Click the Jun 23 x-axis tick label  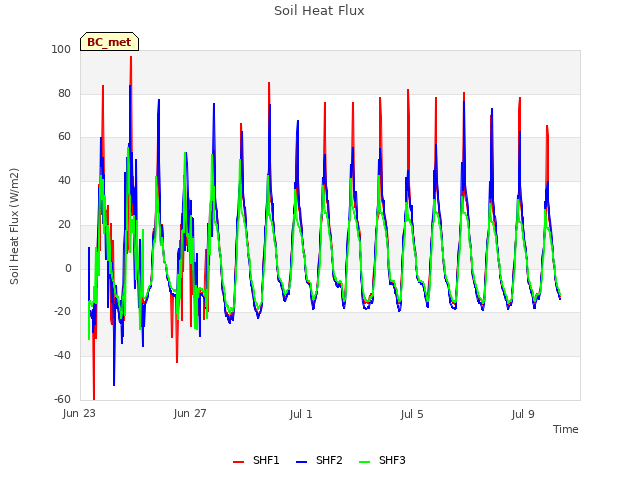pos(79,413)
